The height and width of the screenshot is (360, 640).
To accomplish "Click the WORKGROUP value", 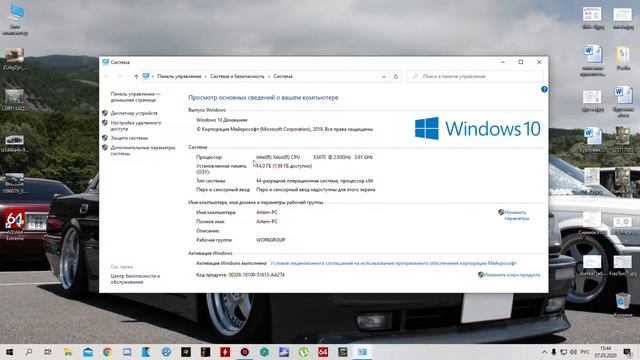I will (270, 240).
